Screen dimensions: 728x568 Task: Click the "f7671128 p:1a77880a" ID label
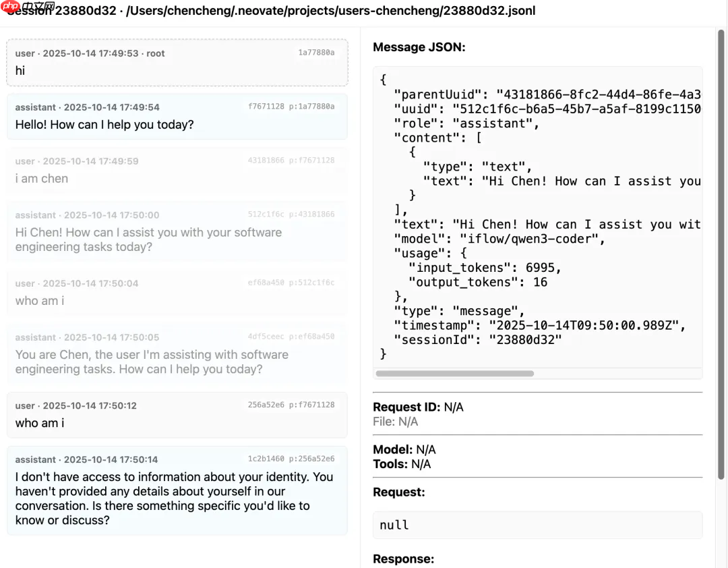(x=291, y=107)
